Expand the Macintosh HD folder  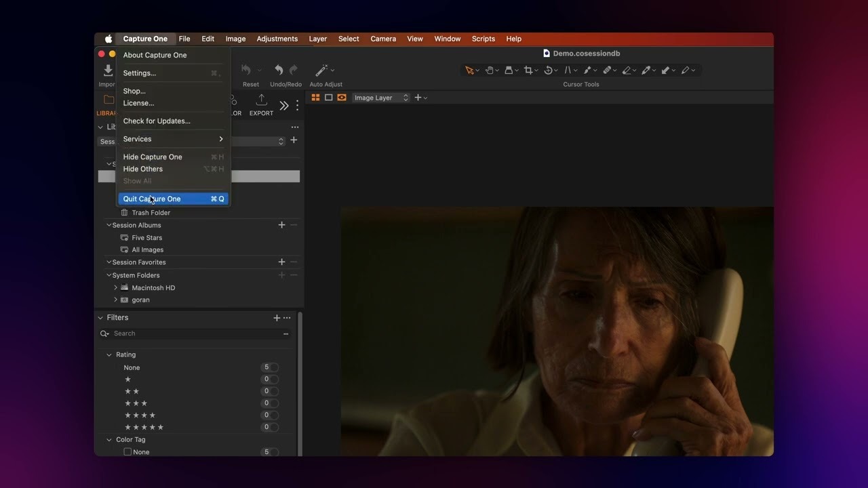coord(115,287)
